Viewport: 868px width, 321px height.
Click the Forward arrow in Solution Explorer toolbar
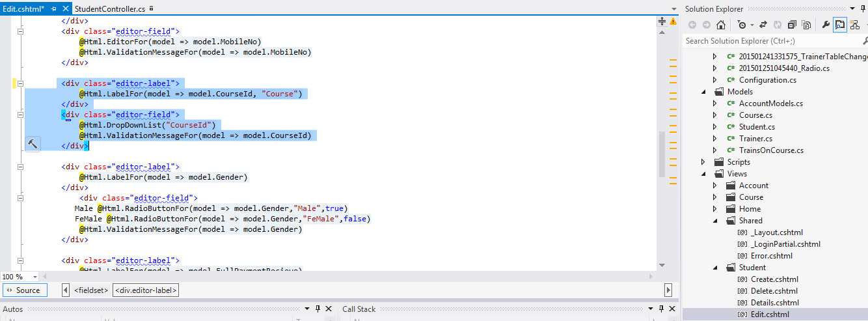pos(705,25)
